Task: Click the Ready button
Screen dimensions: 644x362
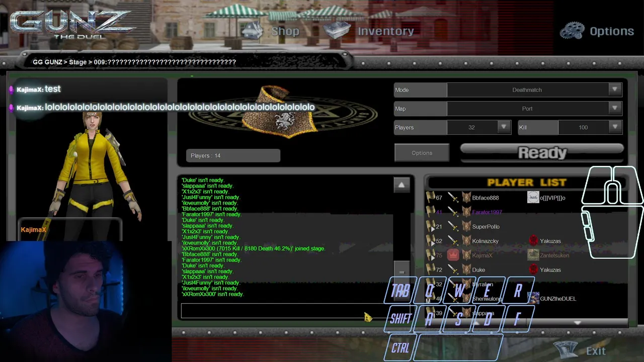Action: click(x=542, y=152)
